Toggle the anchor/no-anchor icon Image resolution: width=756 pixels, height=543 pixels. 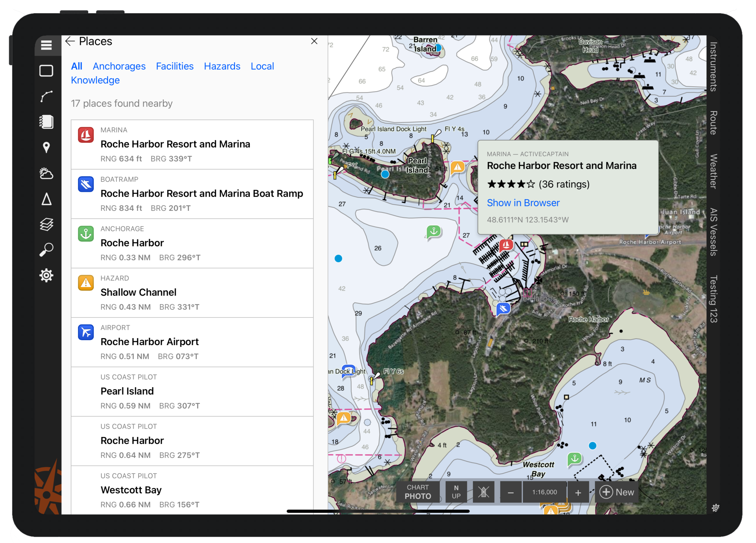pyautogui.click(x=483, y=492)
